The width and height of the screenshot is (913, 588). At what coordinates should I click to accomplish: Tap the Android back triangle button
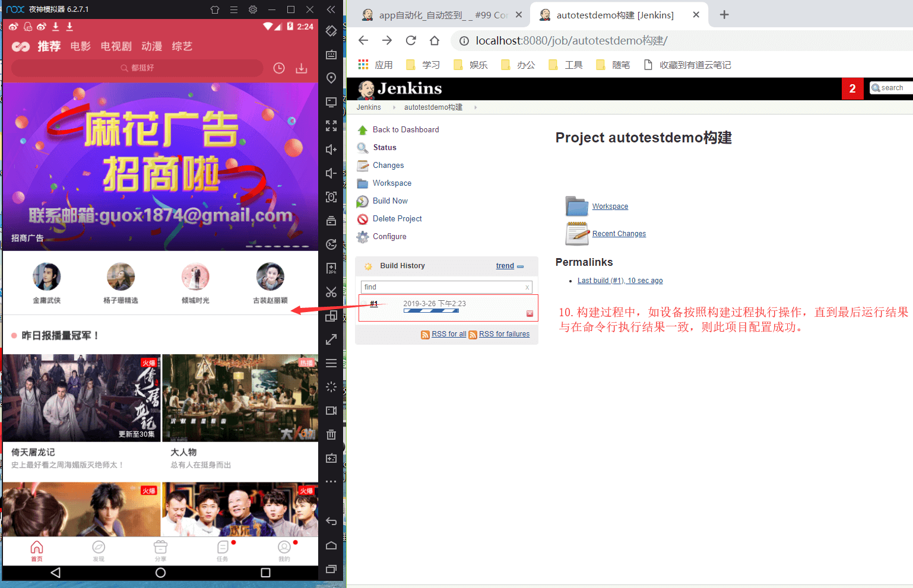pyautogui.click(x=56, y=573)
